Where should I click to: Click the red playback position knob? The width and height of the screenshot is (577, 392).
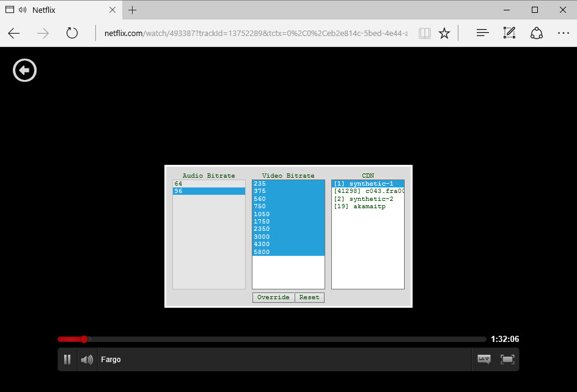click(84, 339)
